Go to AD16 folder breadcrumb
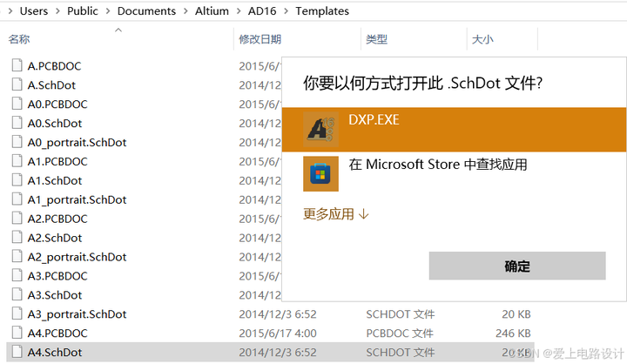 [x=262, y=11]
